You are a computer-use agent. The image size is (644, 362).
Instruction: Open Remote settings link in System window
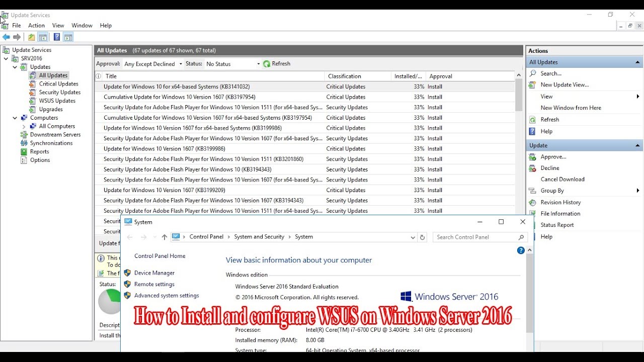[x=154, y=285]
